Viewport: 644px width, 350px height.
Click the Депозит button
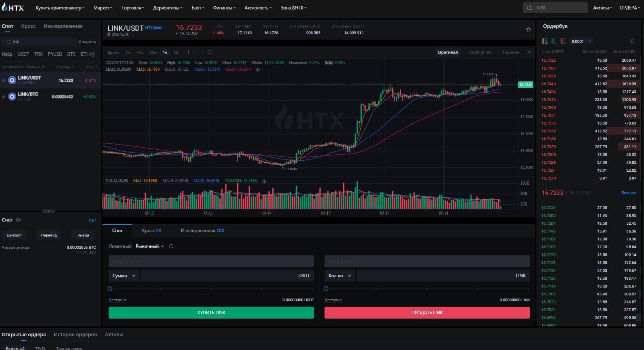click(x=15, y=235)
